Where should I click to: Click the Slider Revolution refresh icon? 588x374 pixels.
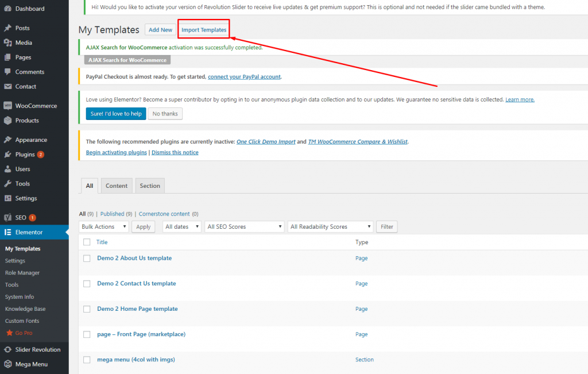point(7,349)
